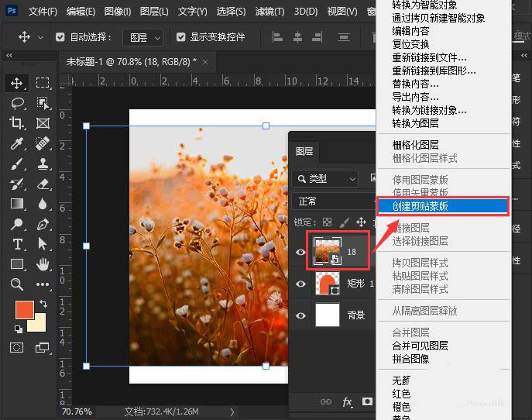The width and height of the screenshot is (532, 420).
Task: Change the screen mode
Action: click(43, 347)
